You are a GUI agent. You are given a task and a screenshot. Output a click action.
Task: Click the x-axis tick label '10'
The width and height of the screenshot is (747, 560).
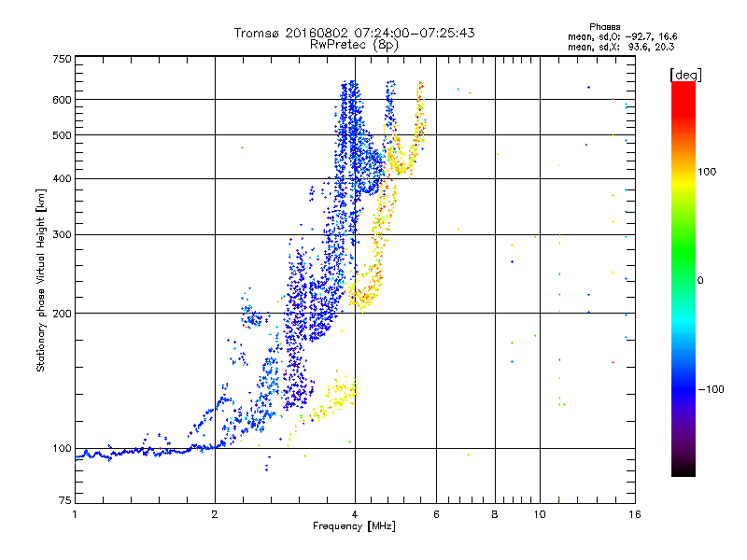click(x=540, y=515)
